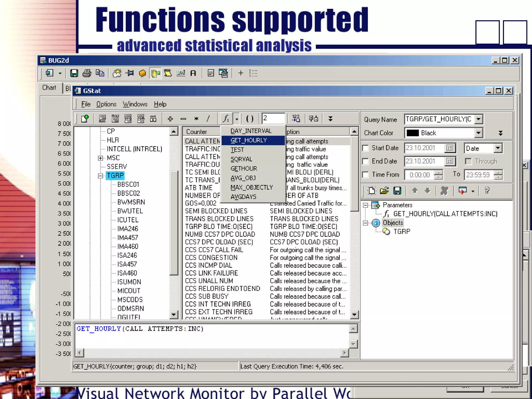Viewport: 532px width, 399px height.
Task: Choose AVG_OBJ from function list
Action: 253,178
